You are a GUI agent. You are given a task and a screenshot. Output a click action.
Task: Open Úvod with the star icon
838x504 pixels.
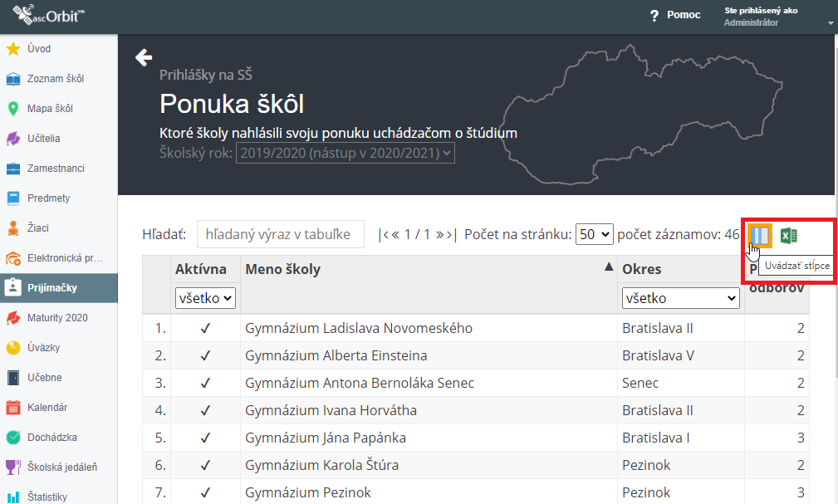(x=12, y=49)
